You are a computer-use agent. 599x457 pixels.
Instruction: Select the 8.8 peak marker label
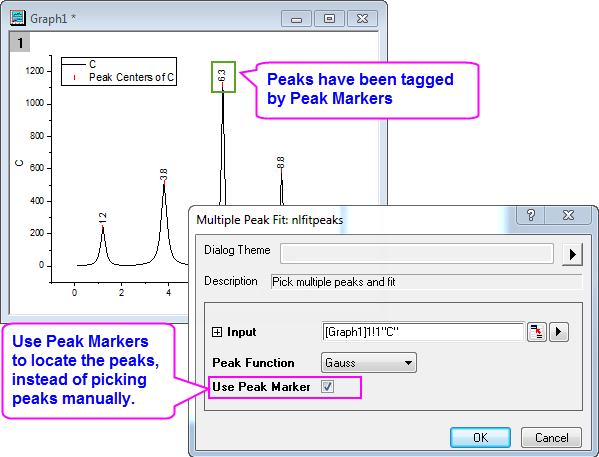[x=280, y=162]
